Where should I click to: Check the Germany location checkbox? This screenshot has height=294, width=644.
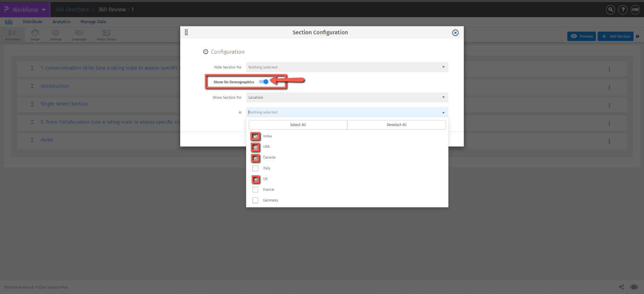255,200
